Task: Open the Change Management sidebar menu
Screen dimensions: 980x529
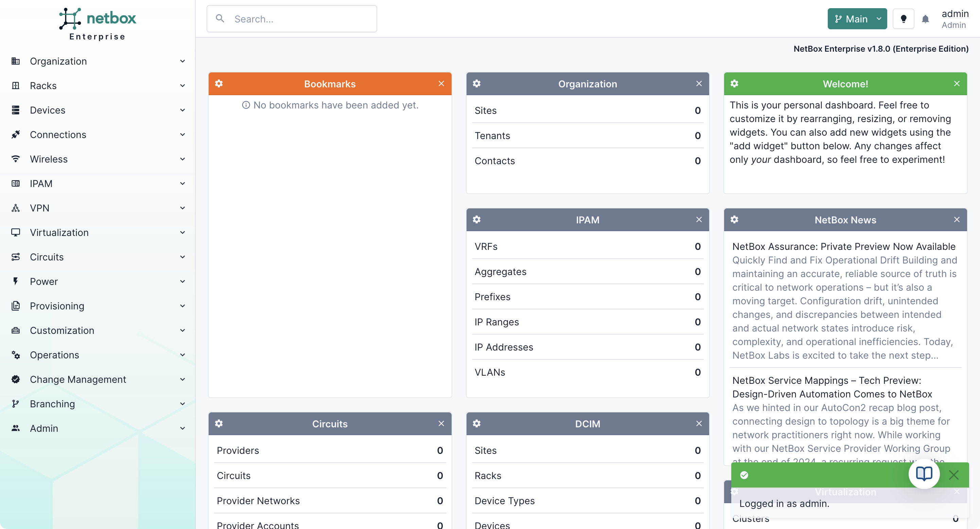Action: pos(77,379)
